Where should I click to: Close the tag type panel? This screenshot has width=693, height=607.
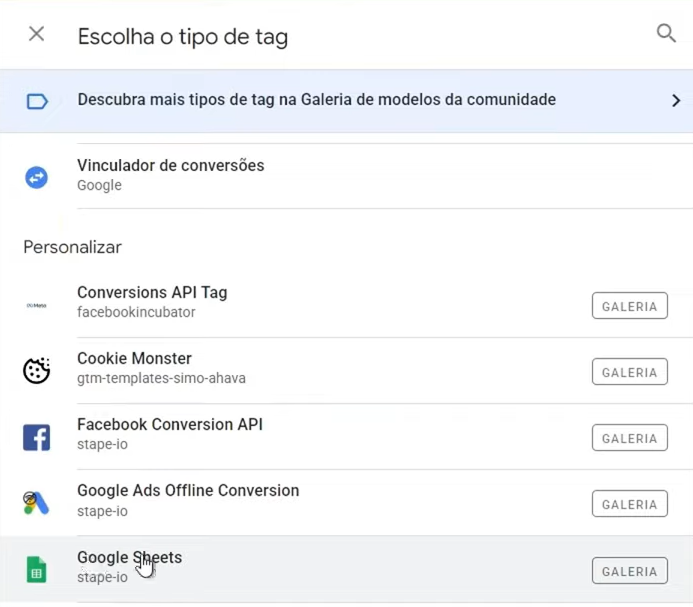[x=36, y=34]
